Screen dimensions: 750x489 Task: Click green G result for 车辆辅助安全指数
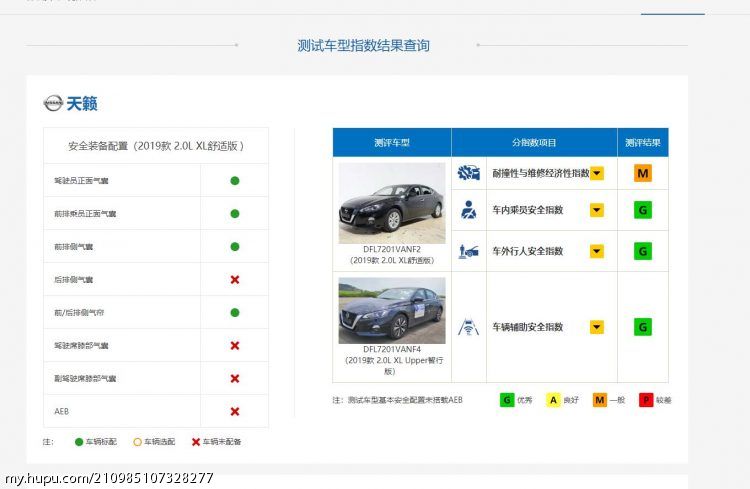click(x=643, y=327)
